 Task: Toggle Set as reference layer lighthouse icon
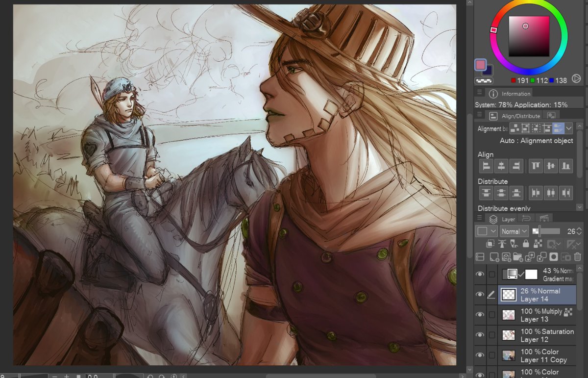502,244
